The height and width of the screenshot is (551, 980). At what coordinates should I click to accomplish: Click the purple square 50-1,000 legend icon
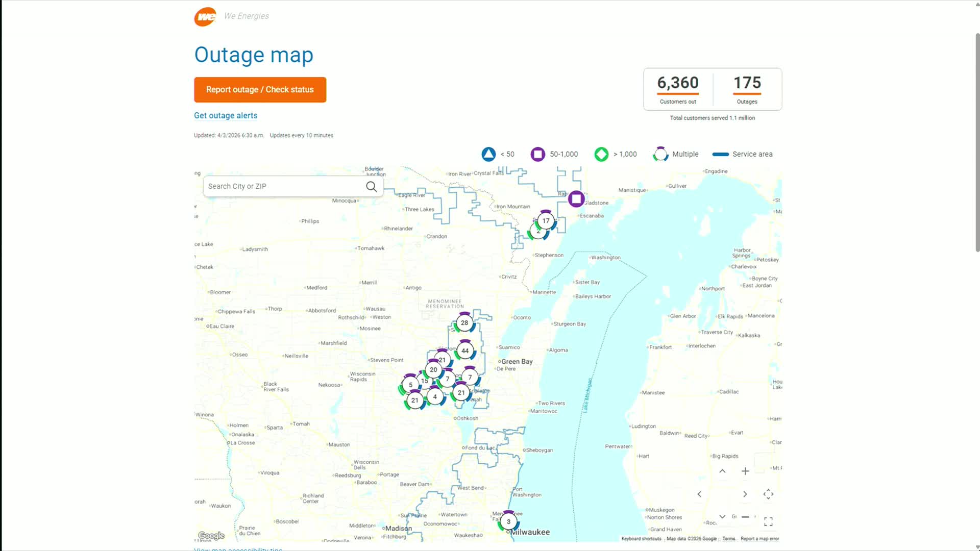[x=538, y=154]
